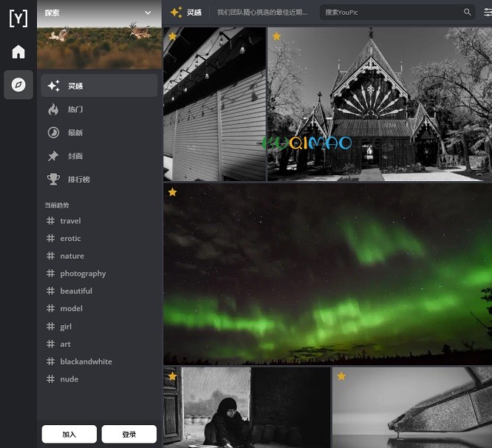Open the girl hashtag trend
Image resolution: width=492 pixels, height=448 pixels.
tap(59, 327)
